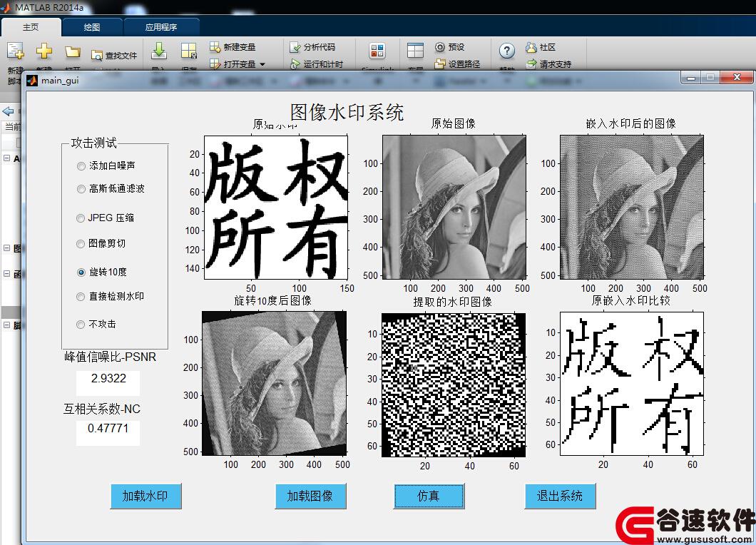
Task: Click the Open folder icon in MATLAB toolbar
Action: (x=72, y=51)
